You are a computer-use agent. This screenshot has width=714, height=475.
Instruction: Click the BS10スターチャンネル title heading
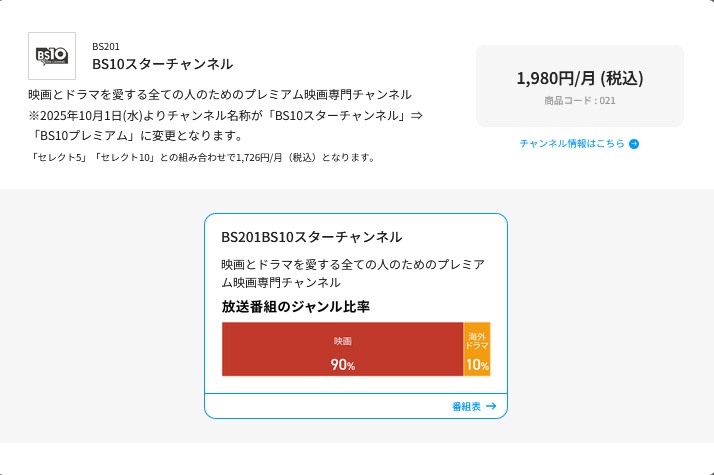click(x=162, y=64)
